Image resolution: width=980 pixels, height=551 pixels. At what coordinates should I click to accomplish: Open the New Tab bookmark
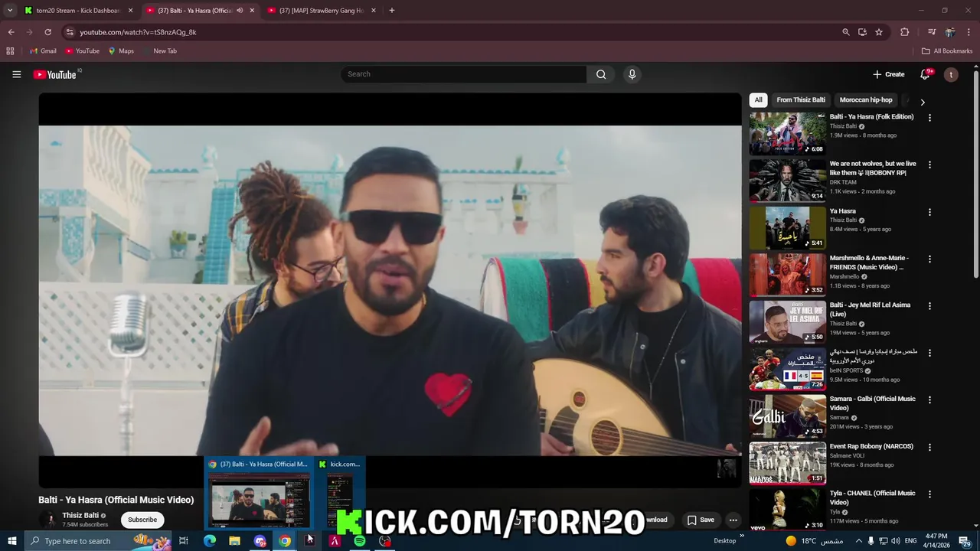pyautogui.click(x=160, y=51)
